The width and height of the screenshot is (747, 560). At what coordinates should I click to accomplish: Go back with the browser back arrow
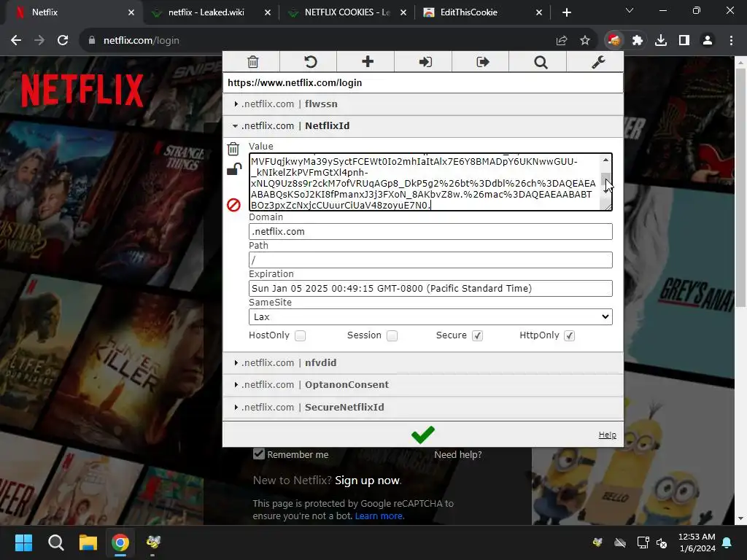point(16,41)
